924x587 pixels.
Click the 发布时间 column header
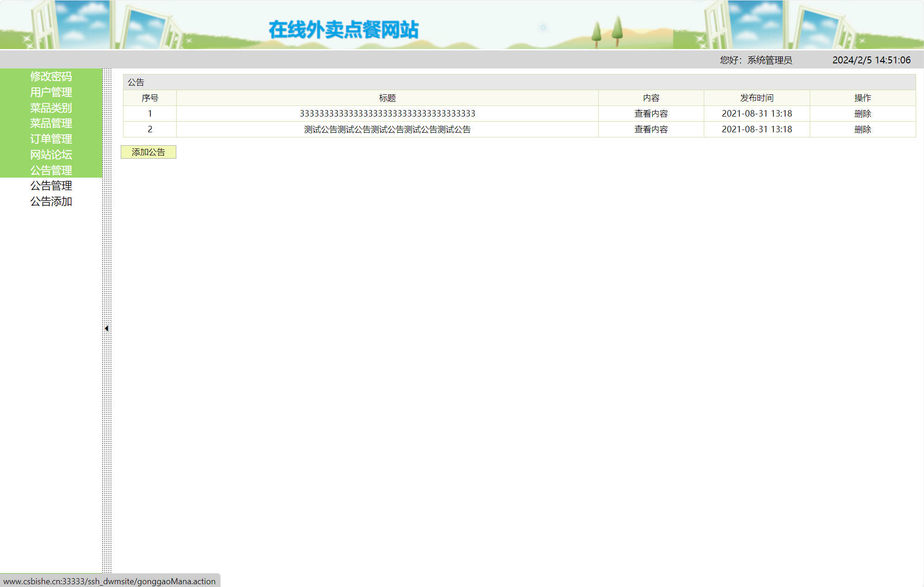coord(757,98)
